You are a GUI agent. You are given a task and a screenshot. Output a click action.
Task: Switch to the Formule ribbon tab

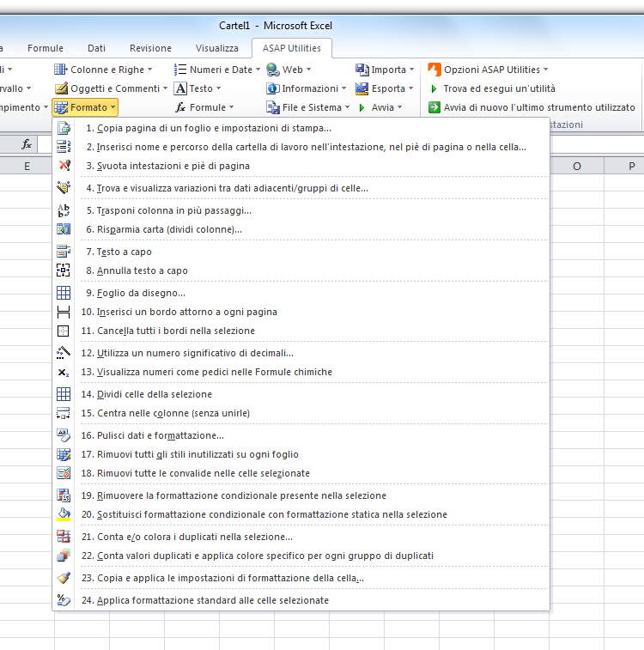point(46,48)
